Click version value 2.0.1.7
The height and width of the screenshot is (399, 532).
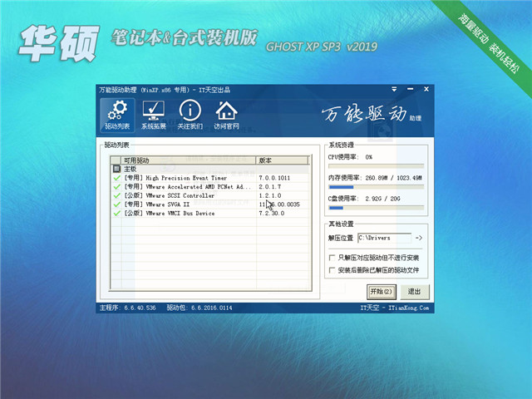click(x=269, y=186)
